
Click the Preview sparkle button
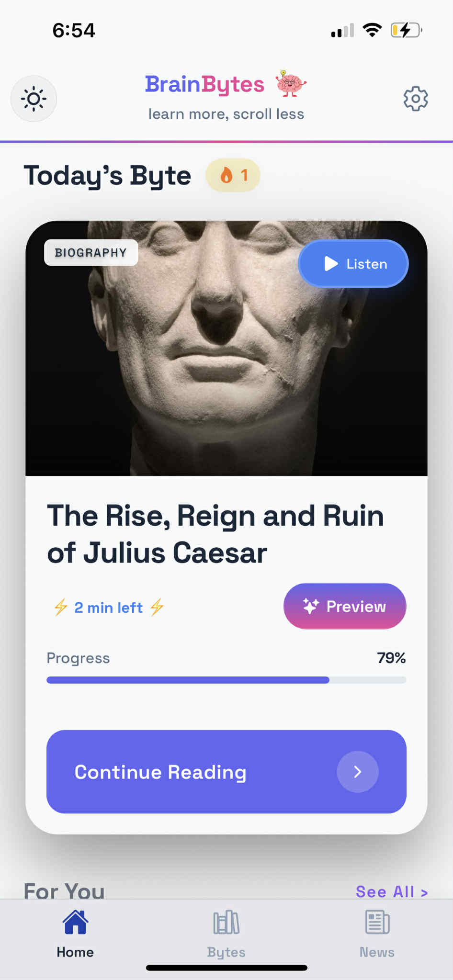(x=345, y=606)
